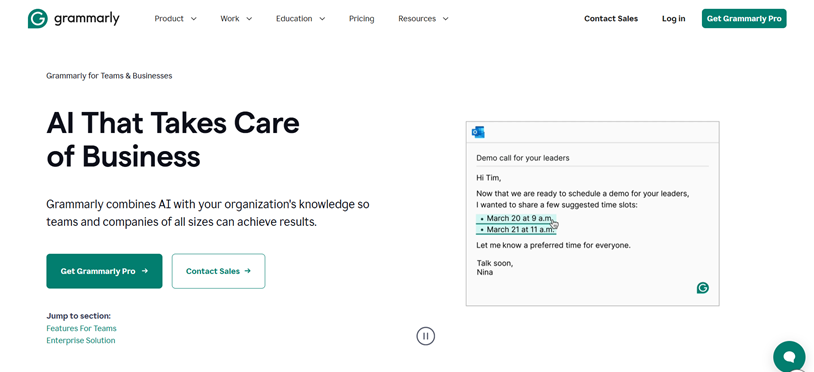814x372 pixels.
Task: Click the Outlook icon in demo email
Action: pos(478,132)
